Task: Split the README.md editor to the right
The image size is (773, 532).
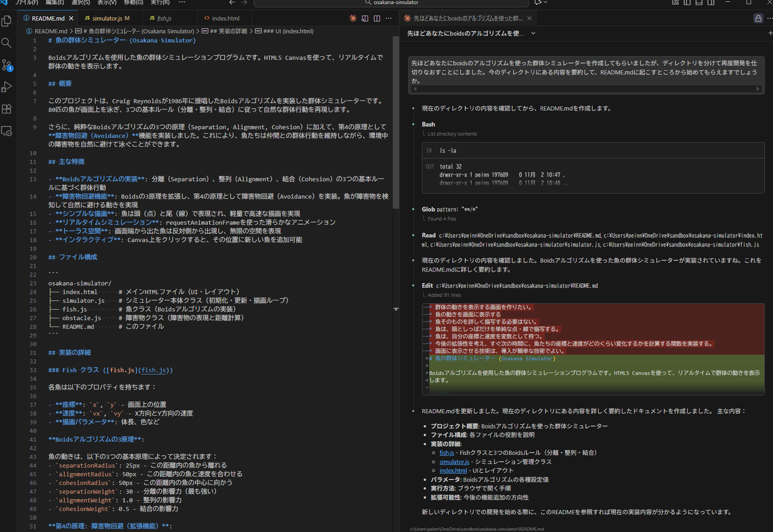Action: [x=377, y=18]
